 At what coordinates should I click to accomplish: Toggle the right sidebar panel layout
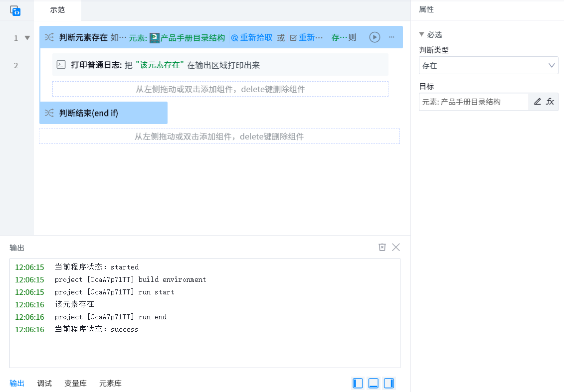[x=389, y=383]
